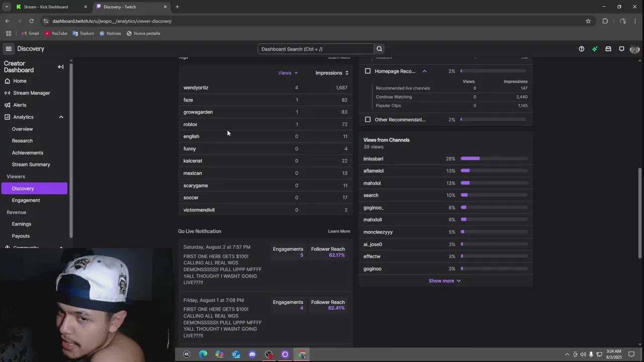Open YouTube bookmark in bookmarks bar
Viewport: 644px width, 362px height.
pos(56,33)
